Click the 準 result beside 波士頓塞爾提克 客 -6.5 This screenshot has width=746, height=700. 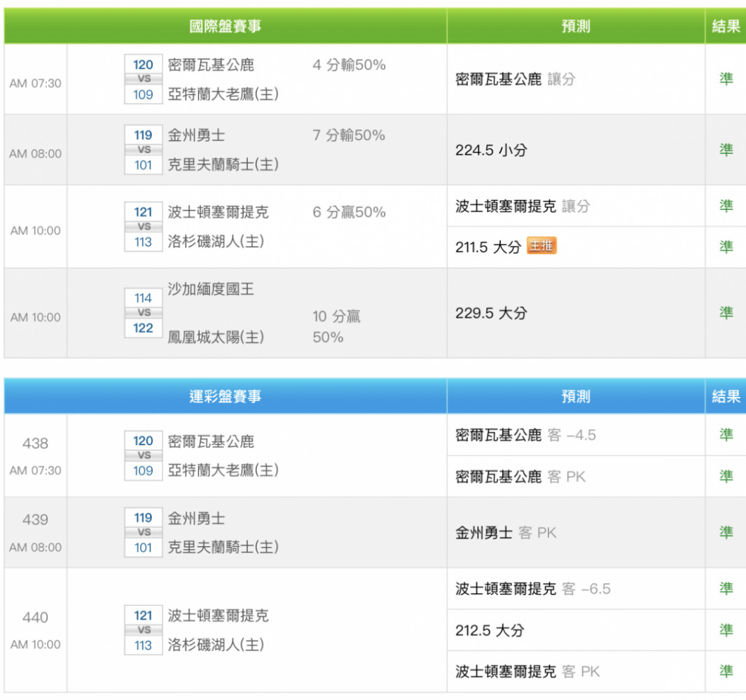click(726, 588)
